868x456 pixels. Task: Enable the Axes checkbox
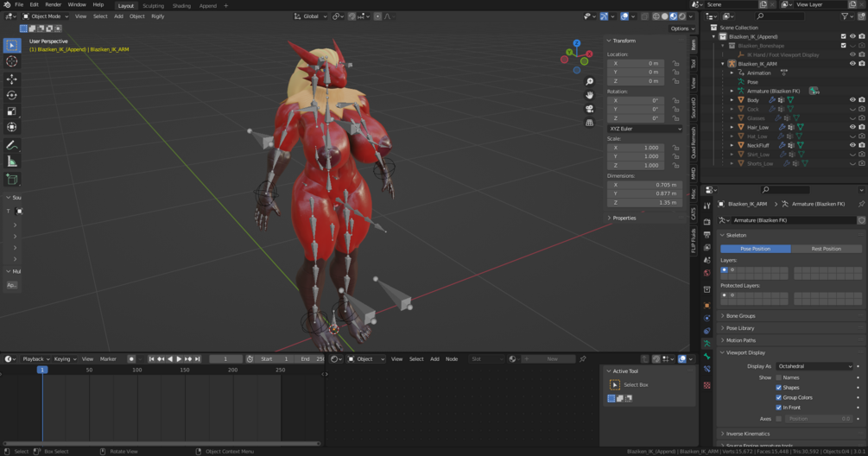(778, 419)
